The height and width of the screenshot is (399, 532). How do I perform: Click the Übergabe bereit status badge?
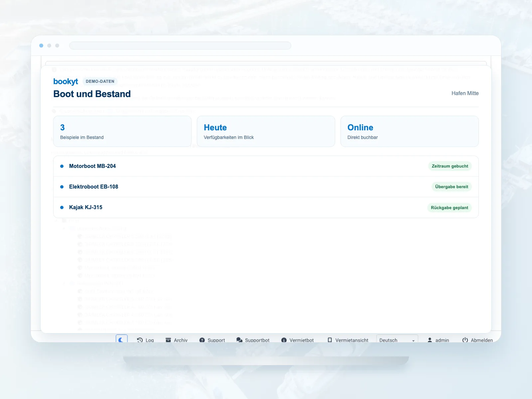pyautogui.click(x=452, y=187)
